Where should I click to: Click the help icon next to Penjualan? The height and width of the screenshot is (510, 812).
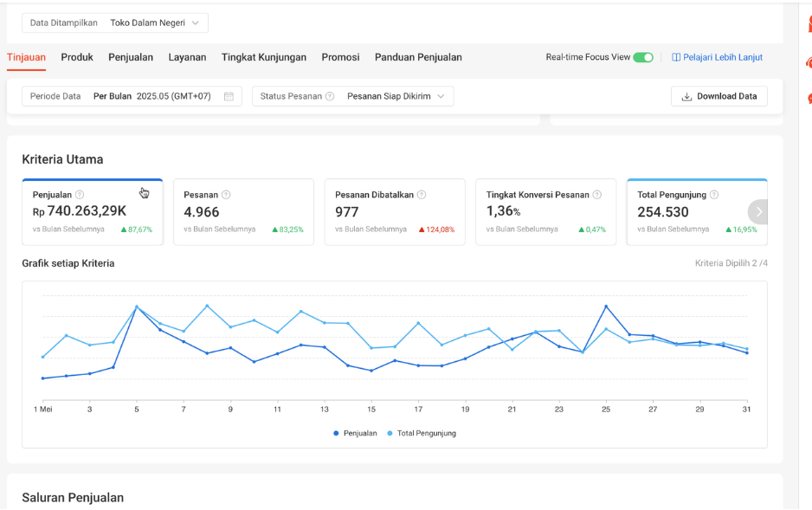coord(80,195)
